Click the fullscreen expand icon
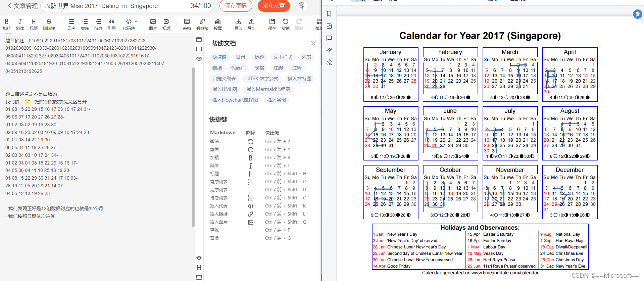The image size is (644, 281). pyautogui.click(x=199, y=268)
